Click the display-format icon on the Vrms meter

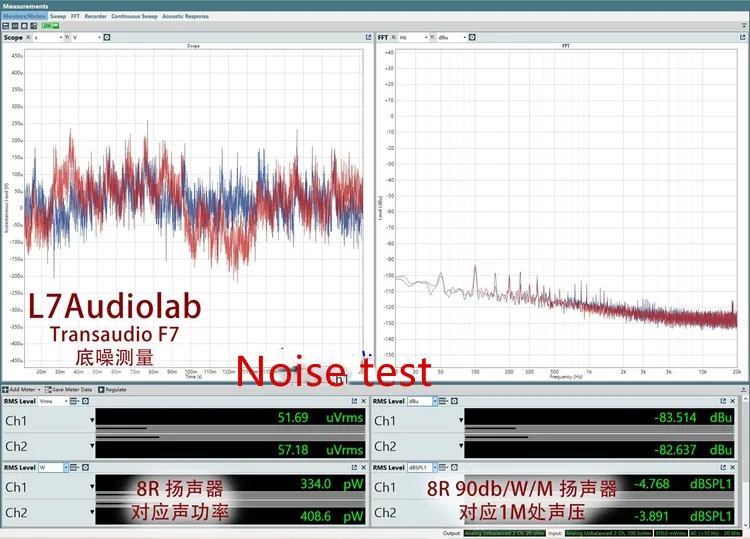74,401
